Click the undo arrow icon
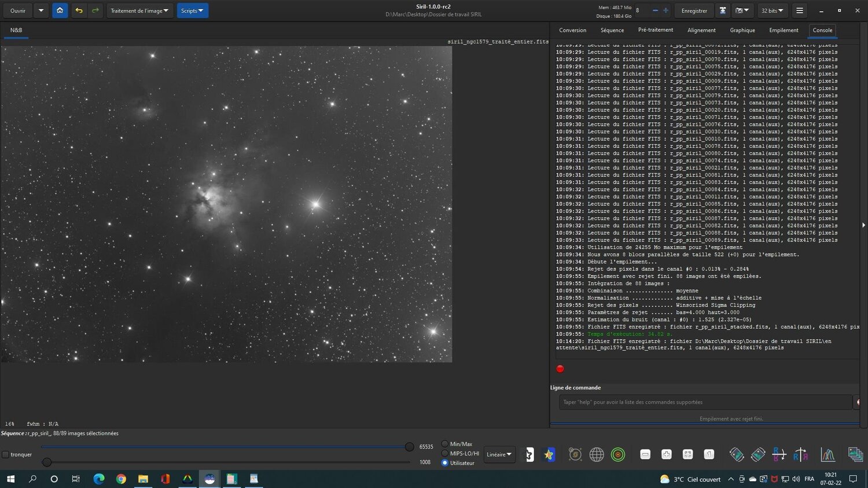This screenshot has height=488, width=868. click(79, 10)
